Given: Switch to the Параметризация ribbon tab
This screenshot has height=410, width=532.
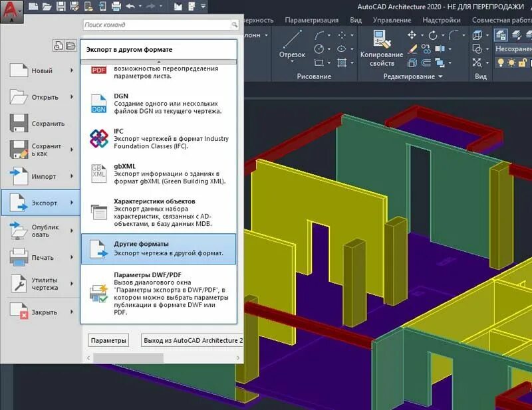Looking at the screenshot, I should (x=311, y=20).
